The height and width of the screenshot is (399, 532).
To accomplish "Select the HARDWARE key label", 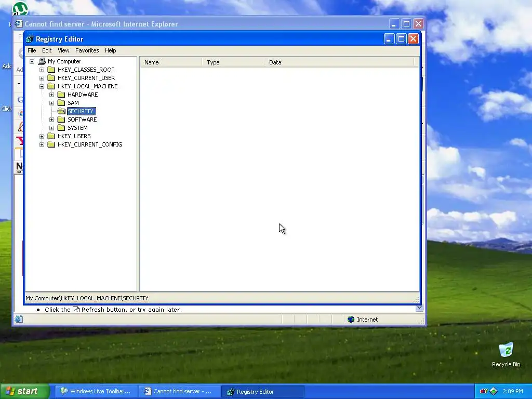I will tap(83, 95).
